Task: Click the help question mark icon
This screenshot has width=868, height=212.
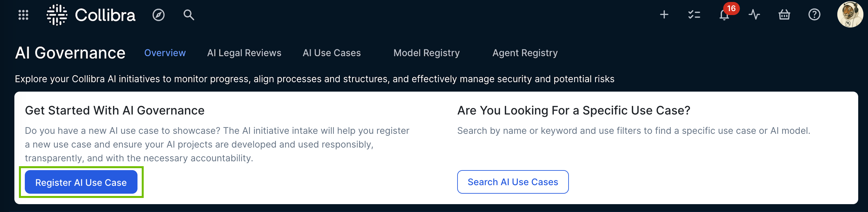Action: [814, 14]
